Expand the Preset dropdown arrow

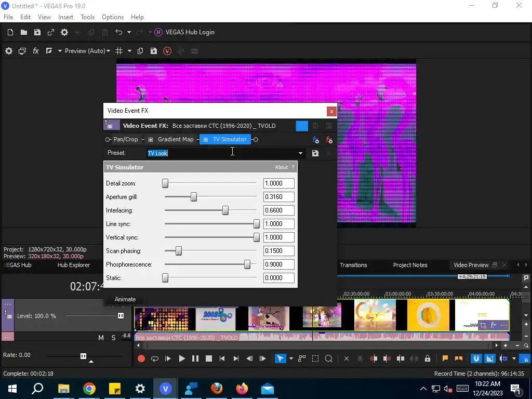coord(300,153)
